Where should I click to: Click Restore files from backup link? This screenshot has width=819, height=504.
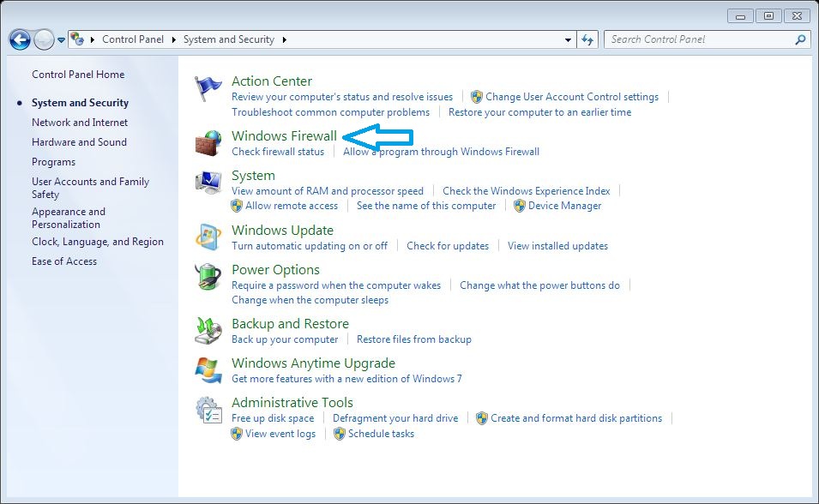click(x=414, y=339)
